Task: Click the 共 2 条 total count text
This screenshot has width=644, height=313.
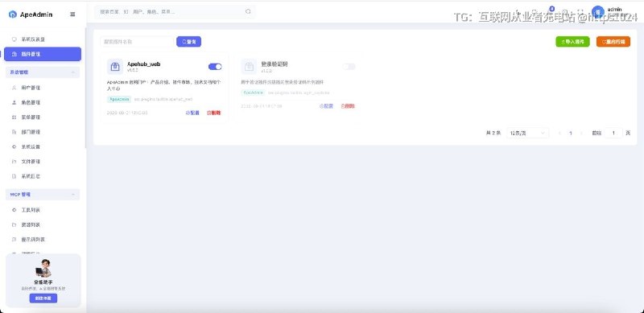Action: pyautogui.click(x=493, y=133)
